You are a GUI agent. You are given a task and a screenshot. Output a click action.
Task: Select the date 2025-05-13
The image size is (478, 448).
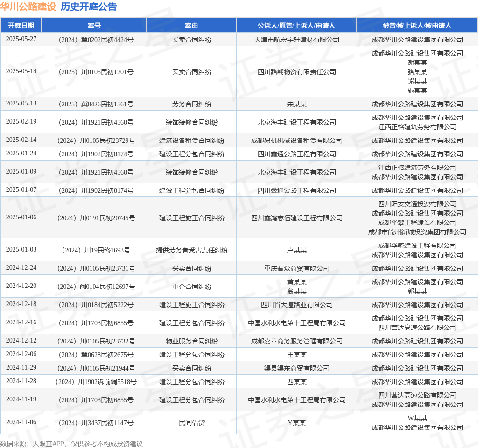pos(21,103)
